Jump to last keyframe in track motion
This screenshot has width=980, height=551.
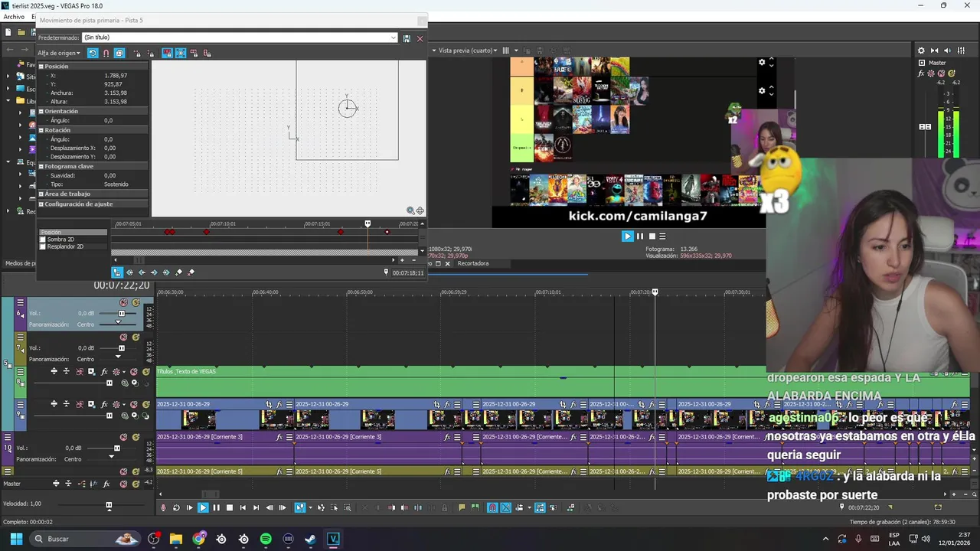166,272
